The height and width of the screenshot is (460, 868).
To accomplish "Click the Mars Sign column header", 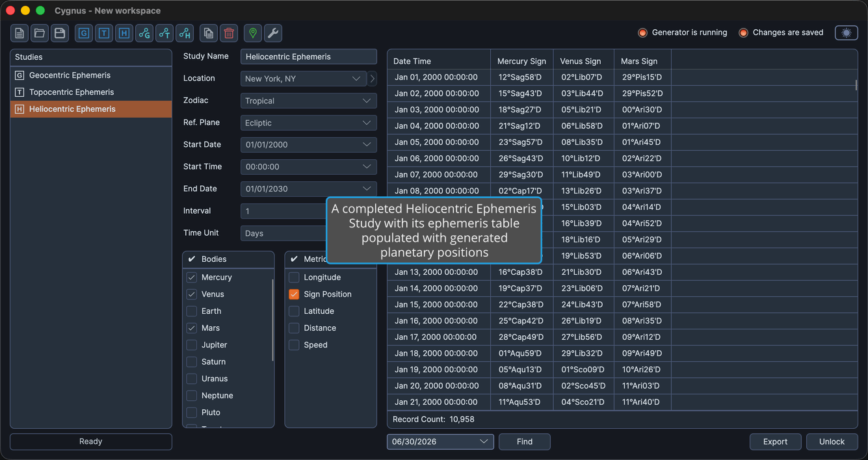I will click(x=642, y=60).
